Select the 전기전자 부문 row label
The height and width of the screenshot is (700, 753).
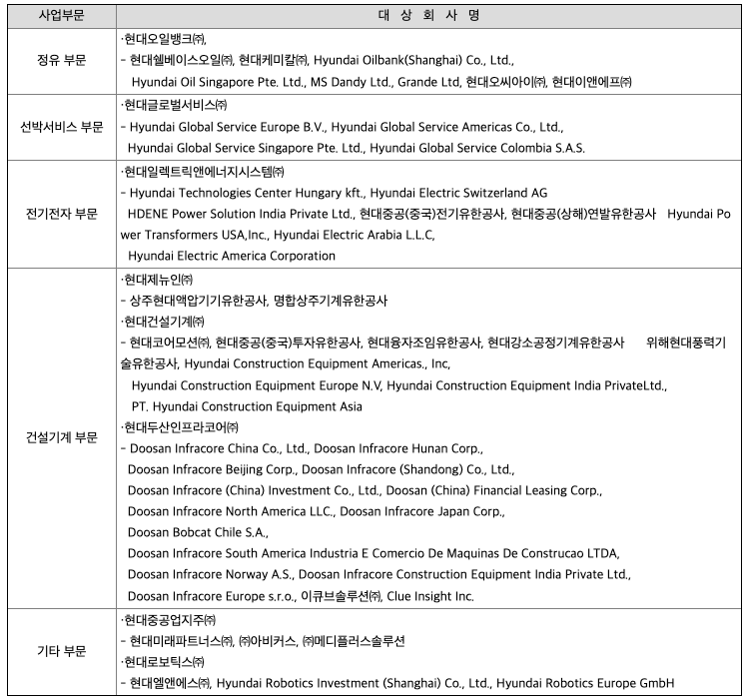click(x=62, y=214)
